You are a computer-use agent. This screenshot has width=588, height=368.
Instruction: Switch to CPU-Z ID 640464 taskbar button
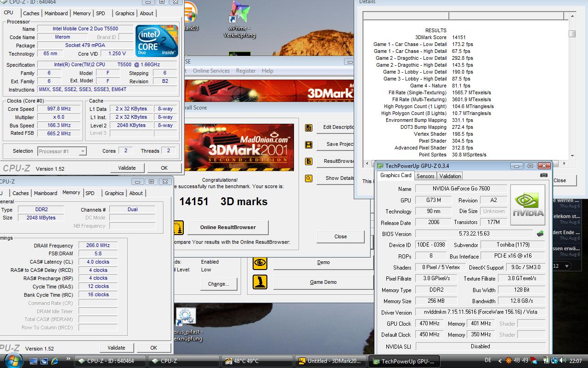click(x=110, y=361)
